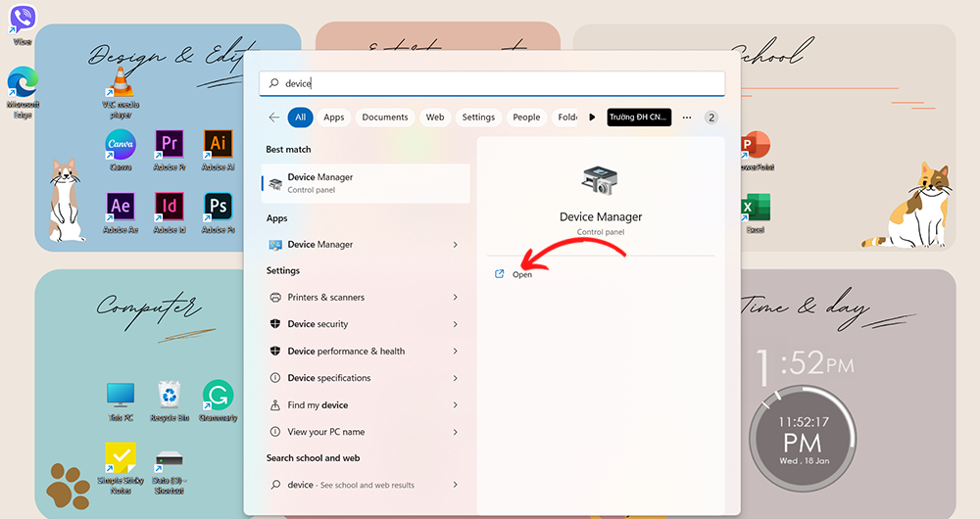This screenshot has height=519, width=980.
Task: Open Find my device settings result
Action: pos(366,404)
